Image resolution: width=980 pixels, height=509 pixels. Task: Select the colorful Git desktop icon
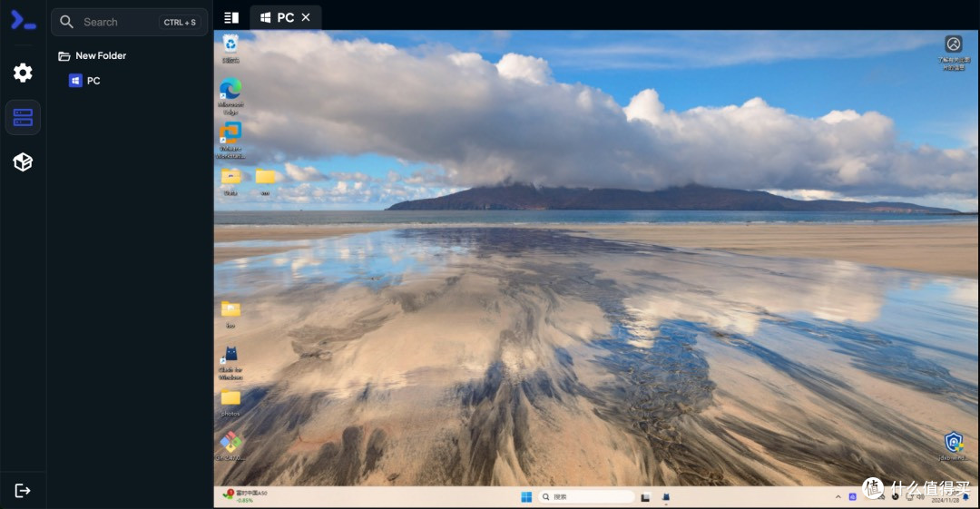[230, 445]
